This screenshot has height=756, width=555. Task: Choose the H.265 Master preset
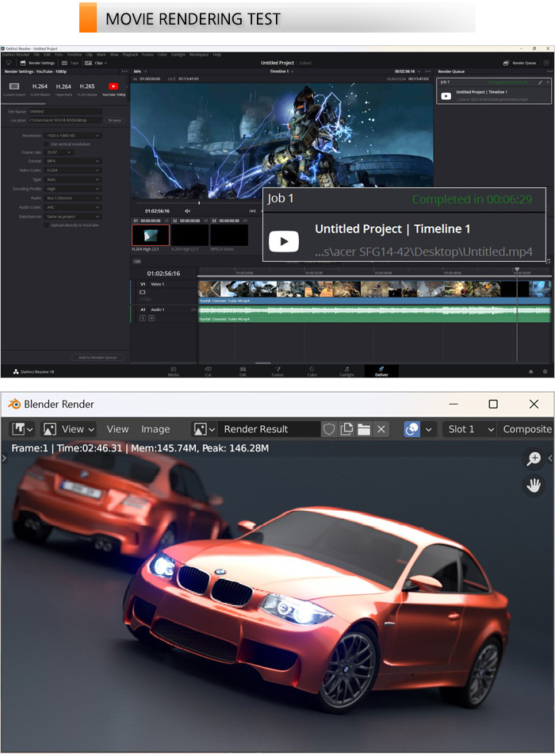click(x=88, y=87)
